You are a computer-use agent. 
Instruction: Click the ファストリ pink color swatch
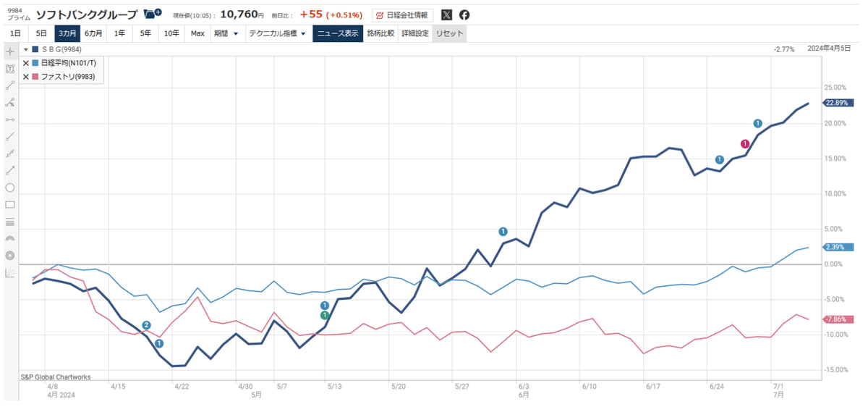pos(35,76)
